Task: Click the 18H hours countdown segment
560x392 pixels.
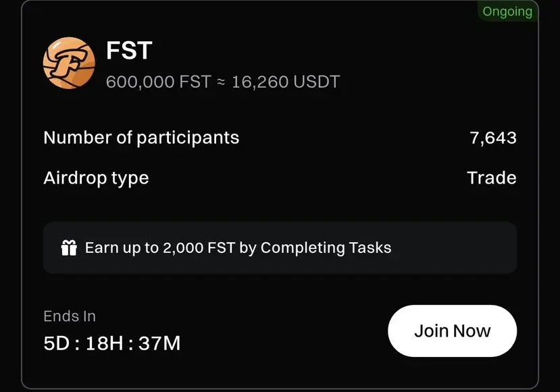Action: 104,343
